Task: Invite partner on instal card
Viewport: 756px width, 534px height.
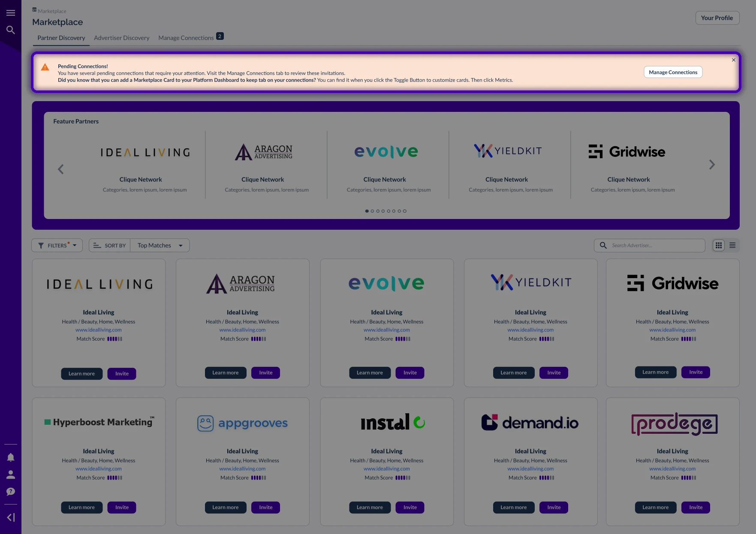Action: coord(410,507)
